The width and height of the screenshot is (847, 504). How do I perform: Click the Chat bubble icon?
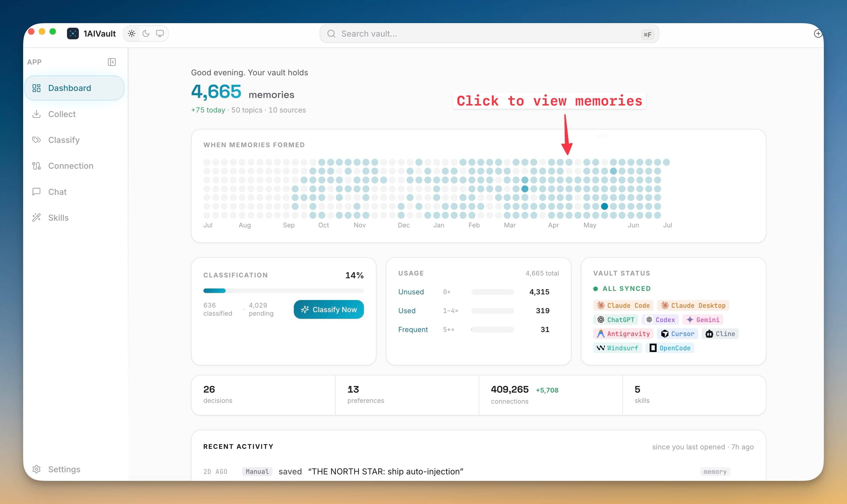click(x=36, y=192)
